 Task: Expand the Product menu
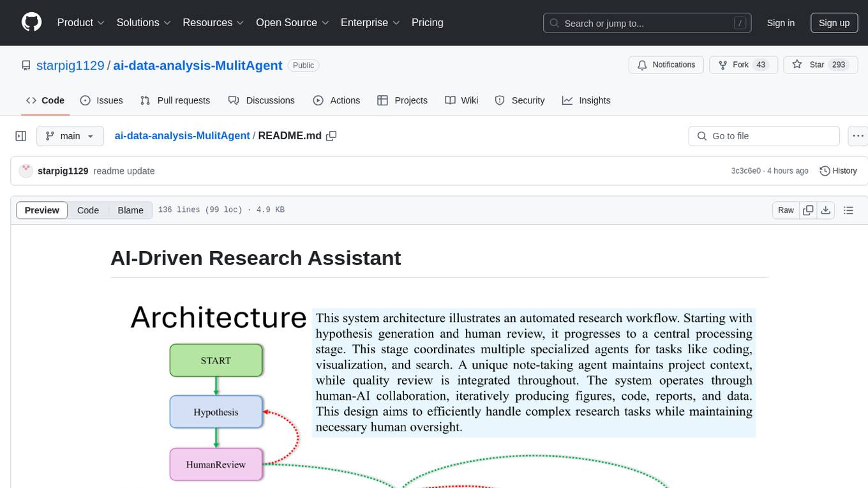point(81,22)
